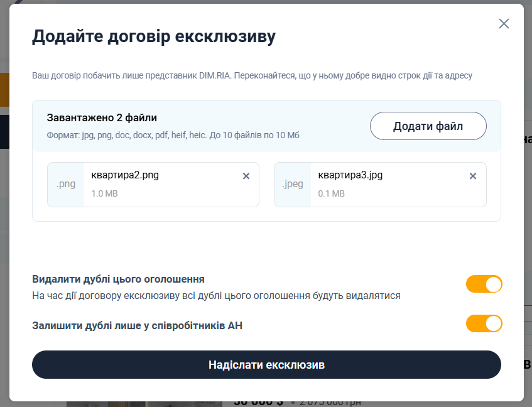Click the Видалити дублі цього оголошення label
Screen dimensions: 532x407
click(x=119, y=279)
